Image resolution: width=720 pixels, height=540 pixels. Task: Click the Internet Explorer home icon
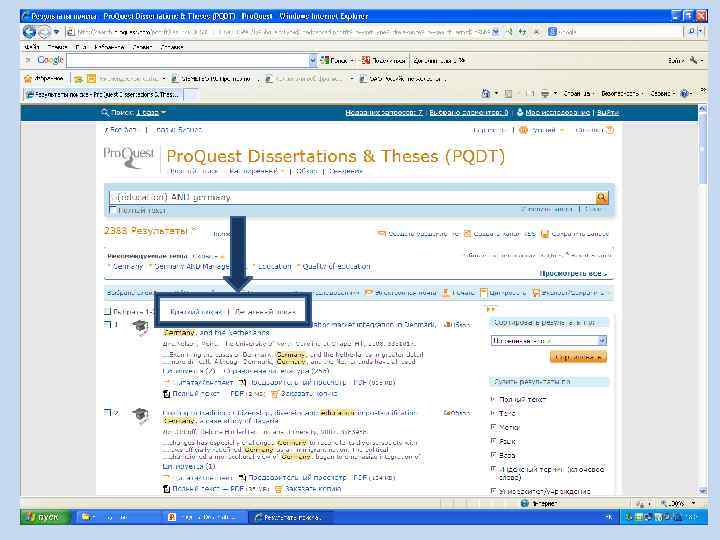(x=485, y=93)
